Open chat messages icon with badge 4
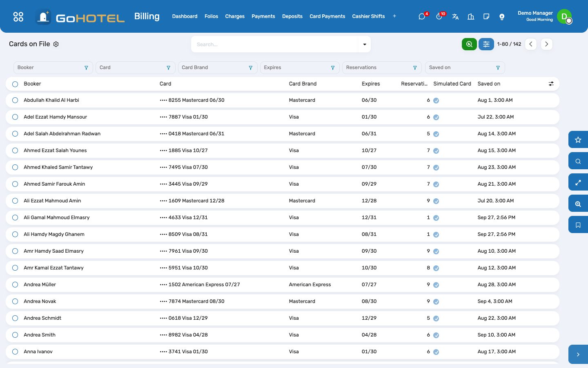 (422, 16)
